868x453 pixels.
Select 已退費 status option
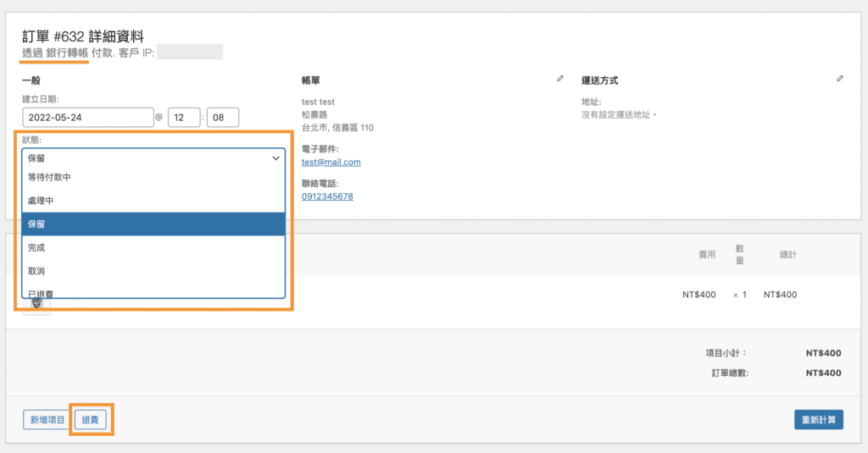153,291
